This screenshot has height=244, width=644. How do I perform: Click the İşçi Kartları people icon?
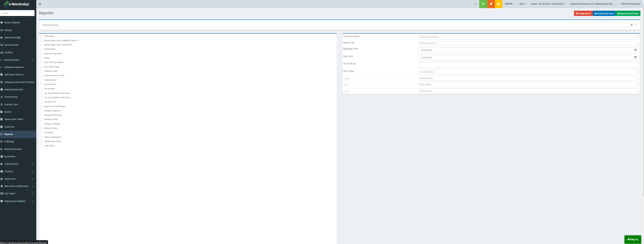[x=2, y=156]
